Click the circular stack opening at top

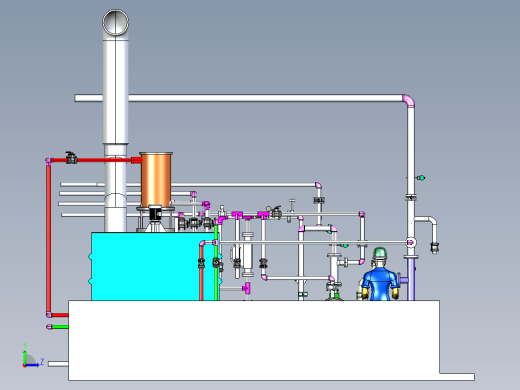[x=115, y=22]
